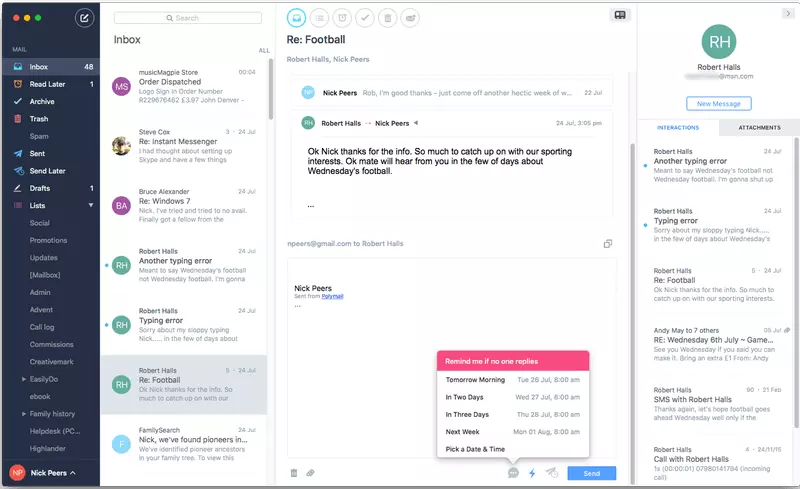Choose In Three Days reminder option
800x489 pixels.
click(x=513, y=414)
